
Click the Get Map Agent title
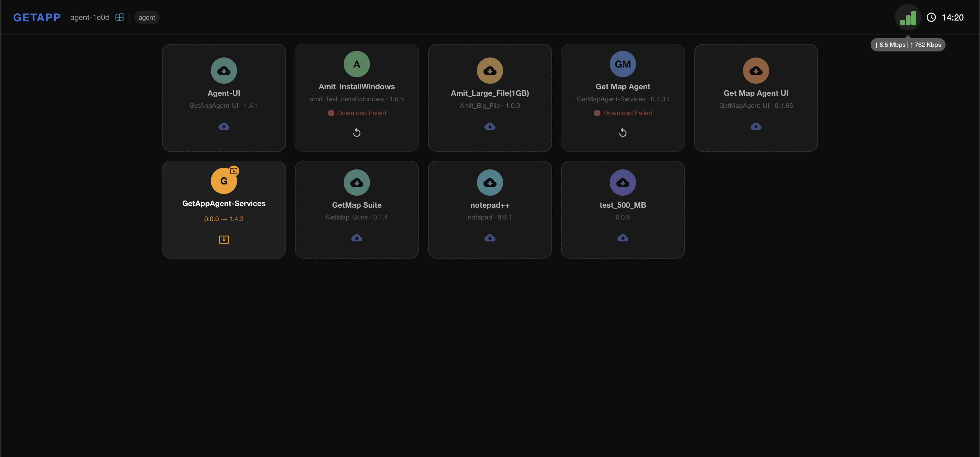point(622,87)
